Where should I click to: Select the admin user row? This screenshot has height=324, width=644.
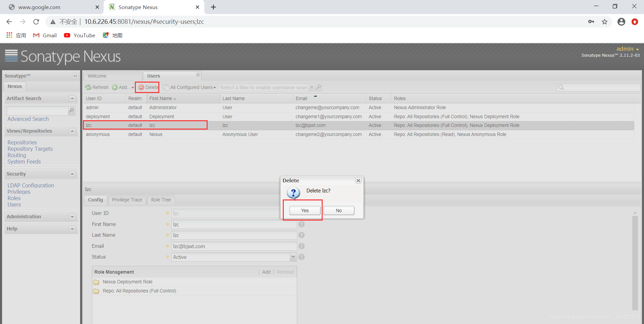pos(359,107)
